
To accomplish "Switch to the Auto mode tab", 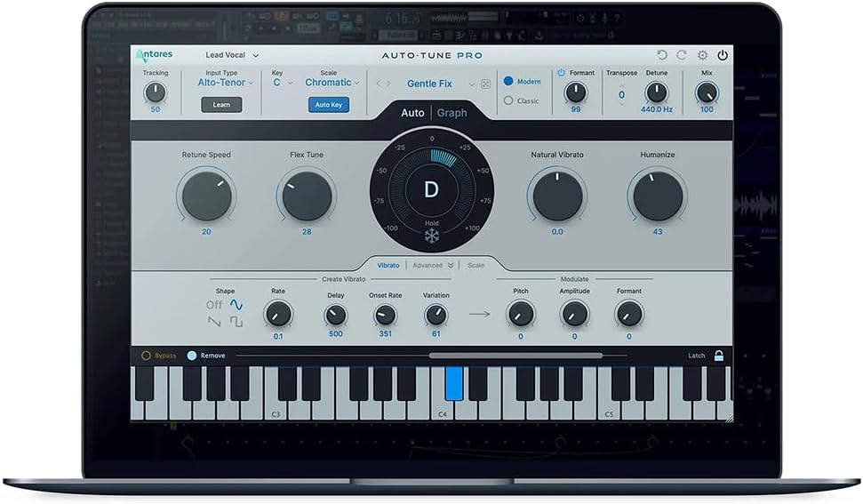I will click(412, 113).
